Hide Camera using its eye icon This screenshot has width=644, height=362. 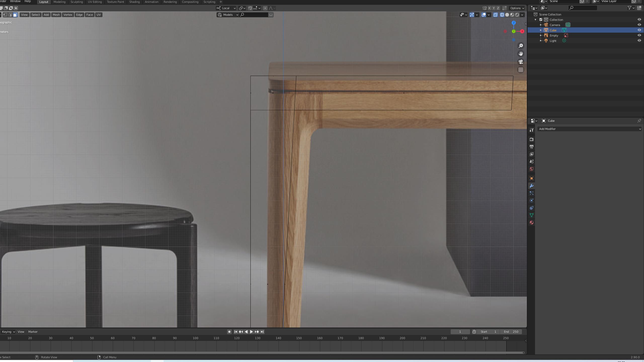click(x=639, y=25)
